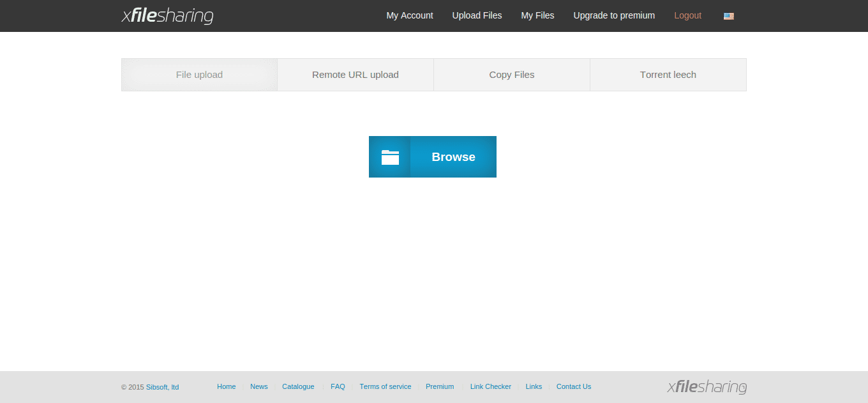Open the FAQ page from the footer

pos(338,386)
